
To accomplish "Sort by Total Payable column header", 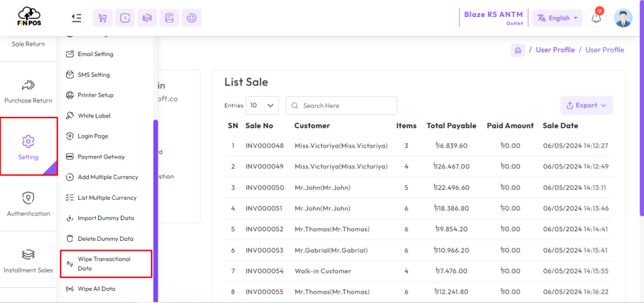I will (x=452, y=126).
